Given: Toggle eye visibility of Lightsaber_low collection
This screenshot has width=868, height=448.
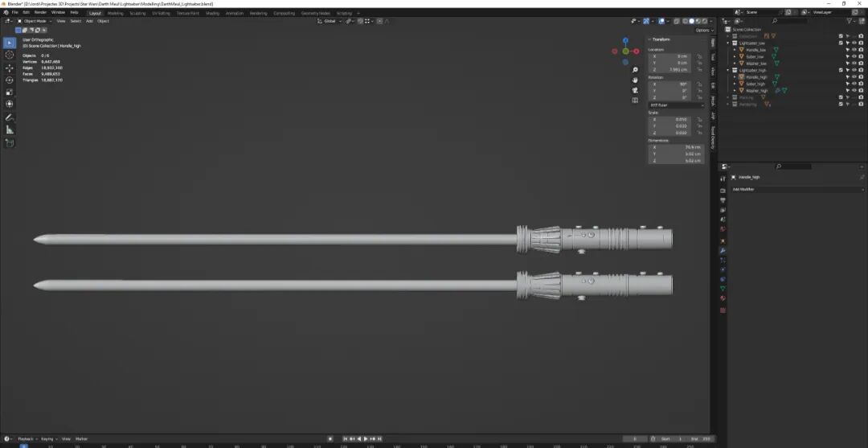Looking at the screenshot, I should pos(854,43).
